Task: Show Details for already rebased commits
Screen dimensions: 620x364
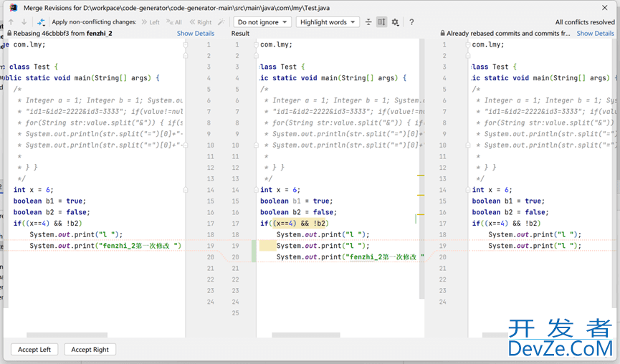Action: (x=596, y=34)
